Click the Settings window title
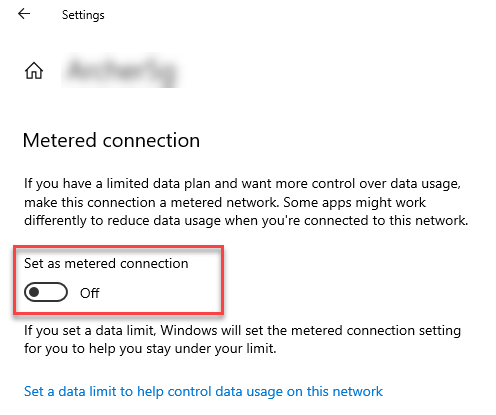The image size is (496, 415). point(83,15)
